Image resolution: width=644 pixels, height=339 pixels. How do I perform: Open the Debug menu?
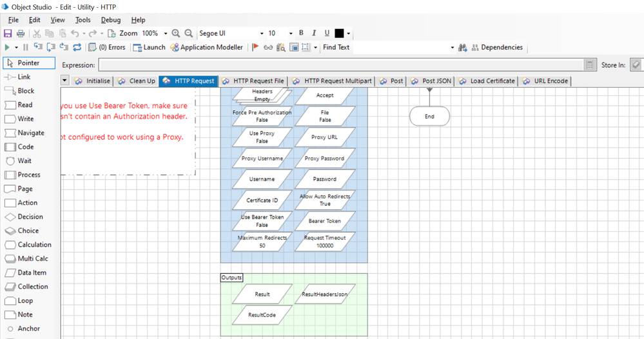click(x=110, y=20)
